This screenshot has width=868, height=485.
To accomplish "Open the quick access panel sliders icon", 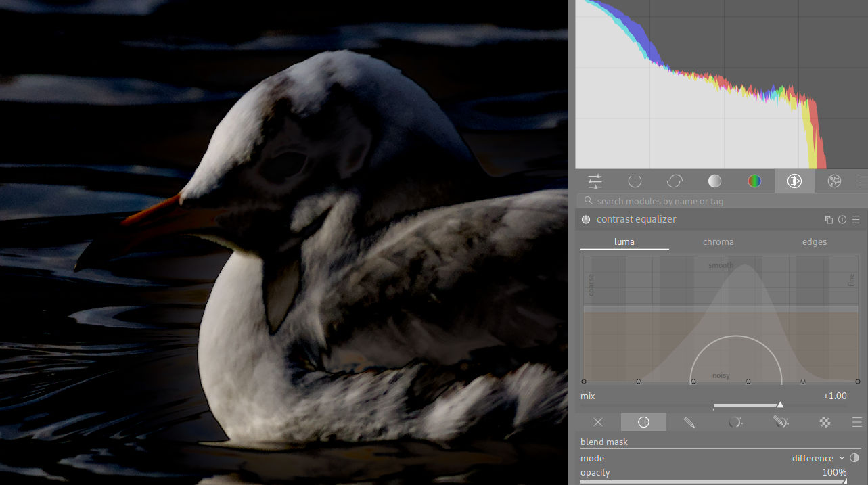I will (595, 181).
